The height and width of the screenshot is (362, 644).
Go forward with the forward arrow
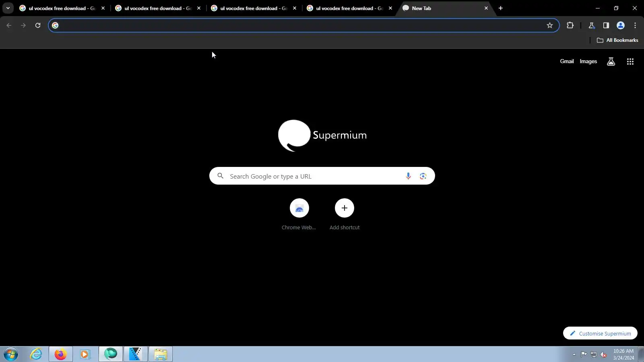pos(23,25)
